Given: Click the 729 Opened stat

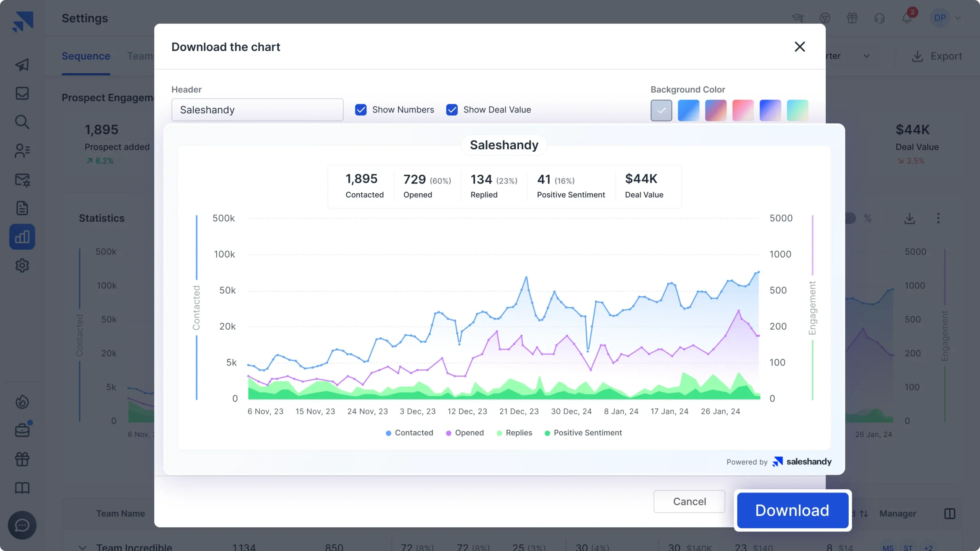Looking at the screenshot, I should click(x=427, y=186).
